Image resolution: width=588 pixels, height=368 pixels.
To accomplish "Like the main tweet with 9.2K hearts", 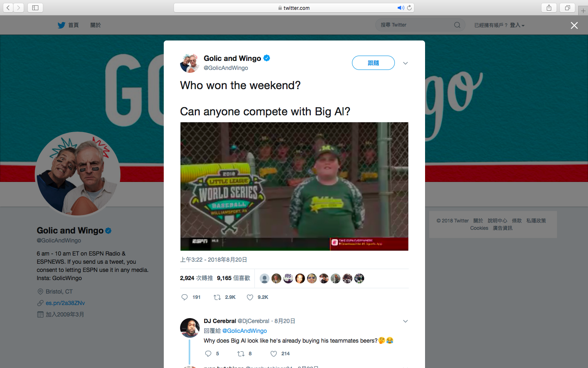I will tap(250, 297).
